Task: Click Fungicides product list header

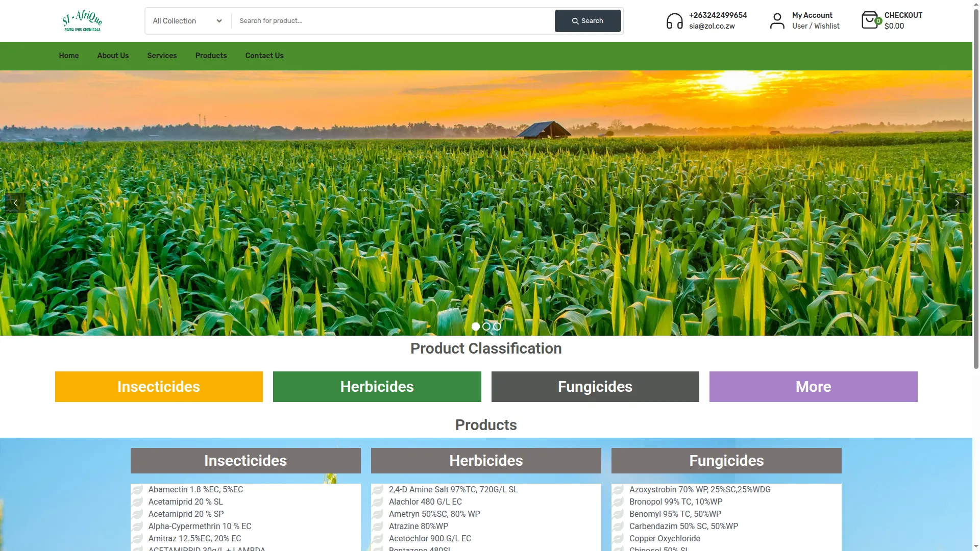Action: coord(726,461)
